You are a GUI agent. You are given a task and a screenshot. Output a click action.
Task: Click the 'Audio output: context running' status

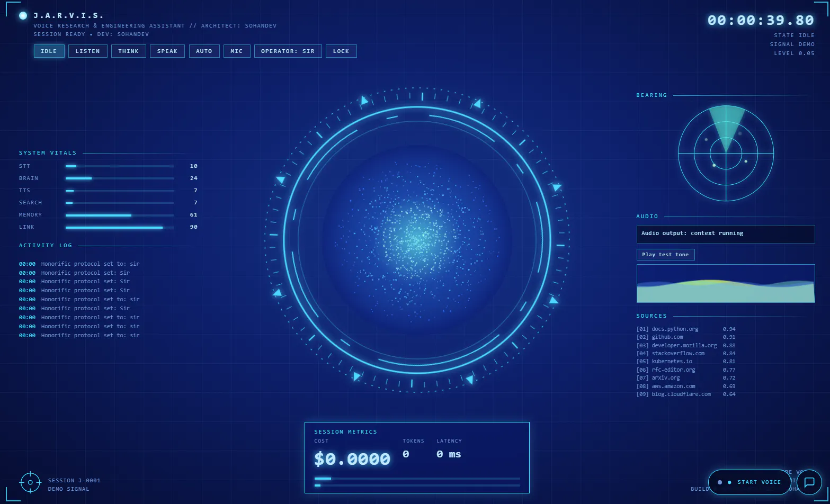tap(726, 234)
